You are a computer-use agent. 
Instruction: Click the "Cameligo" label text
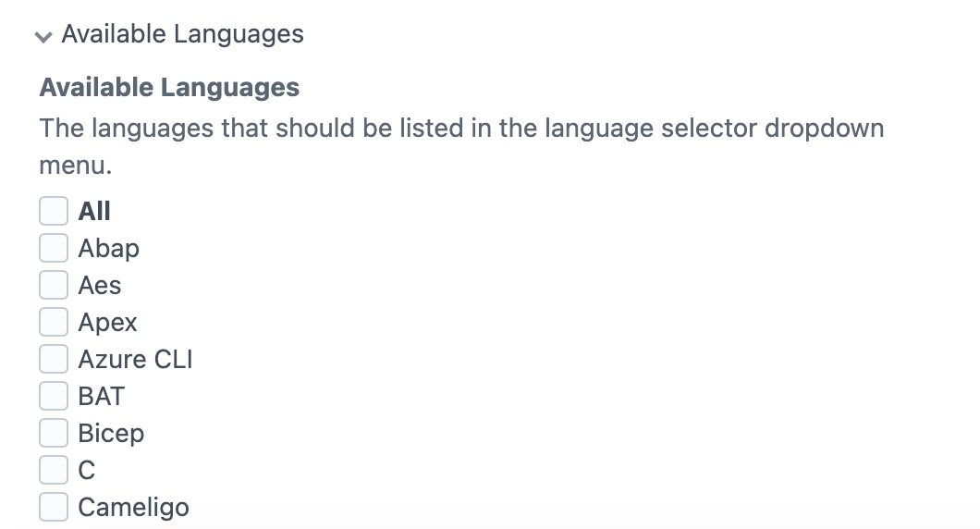pos(134,507)
